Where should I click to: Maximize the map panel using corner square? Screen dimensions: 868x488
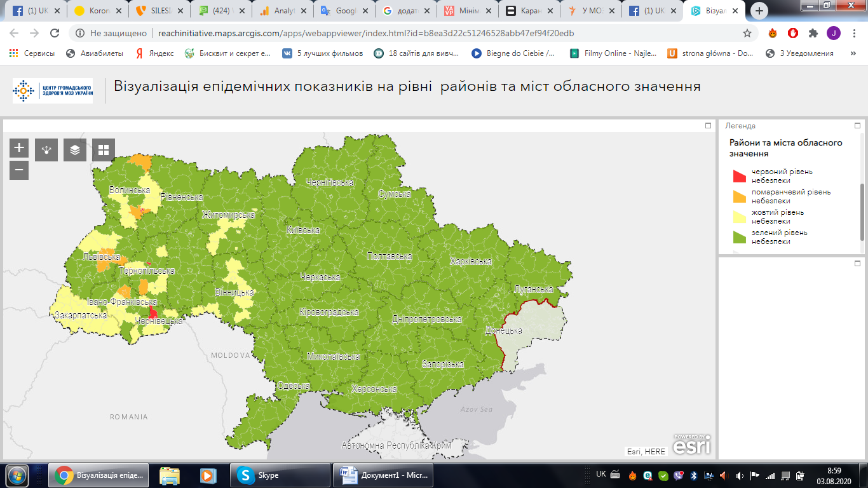coord(709,126)
